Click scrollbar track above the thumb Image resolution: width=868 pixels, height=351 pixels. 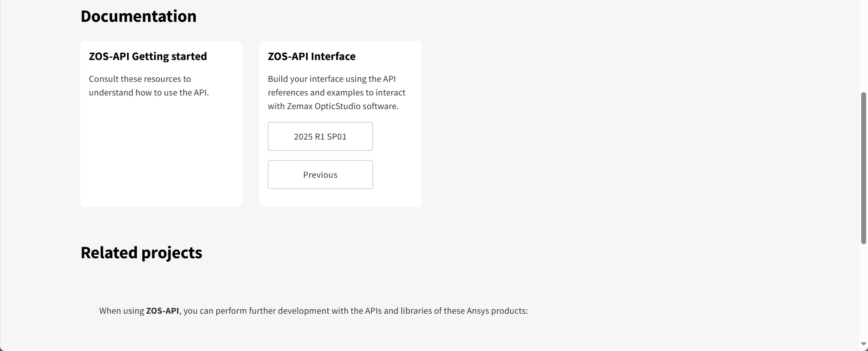click(x=863, y=45)
